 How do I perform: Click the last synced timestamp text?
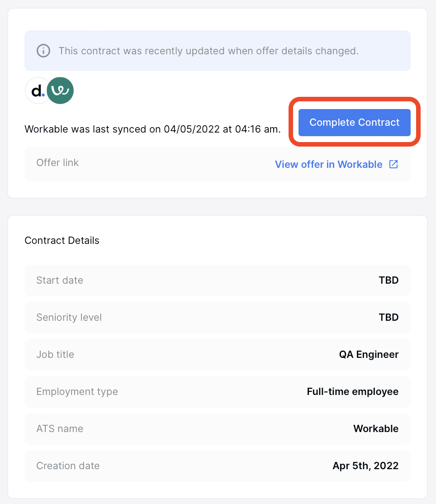point(152,129)
